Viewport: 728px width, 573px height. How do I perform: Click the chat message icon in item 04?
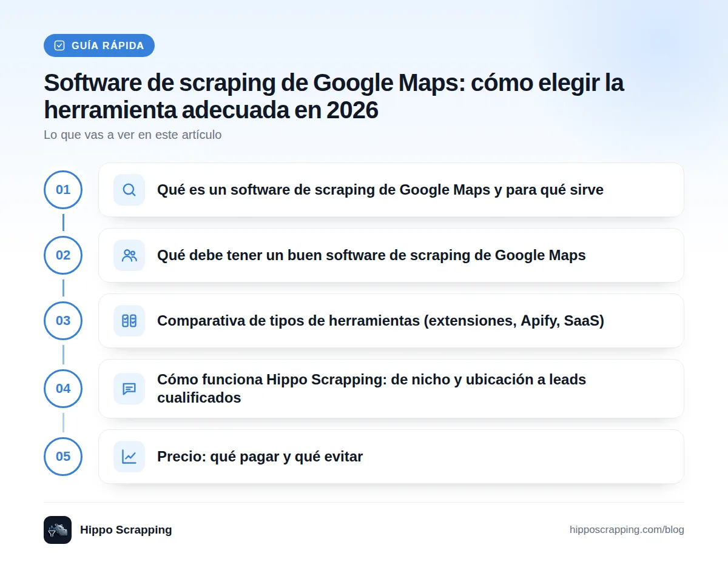(x=129, y=389)
